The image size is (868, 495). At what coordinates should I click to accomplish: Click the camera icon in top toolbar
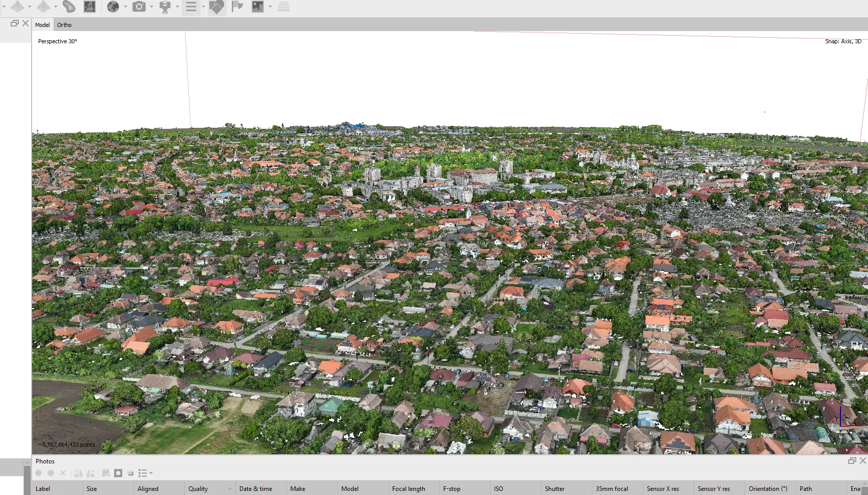(139, 7)
